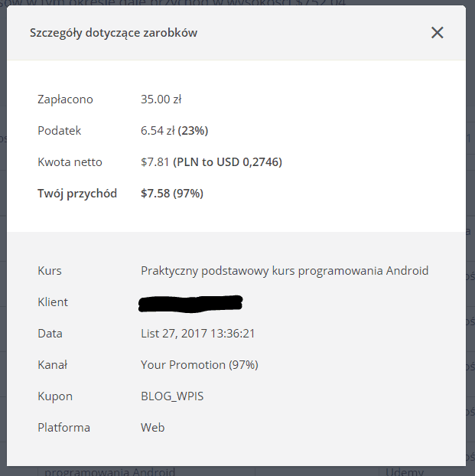Viewport: 475px width, 476px height.
Task: Click the blacked-out Klient name
Action: click(x=190, y=303)
